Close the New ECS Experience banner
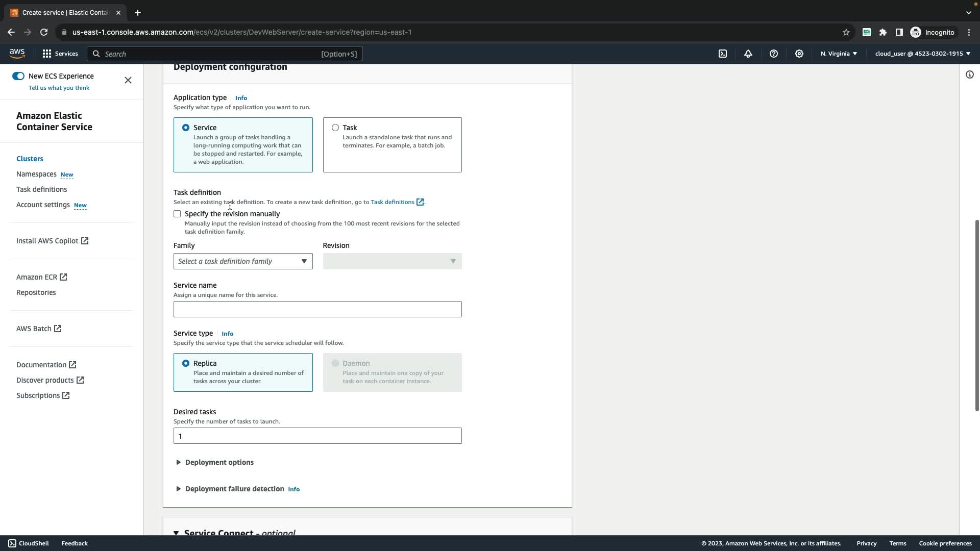The height and width of the screenshot is (551, 980). click(x=128, y=80)
